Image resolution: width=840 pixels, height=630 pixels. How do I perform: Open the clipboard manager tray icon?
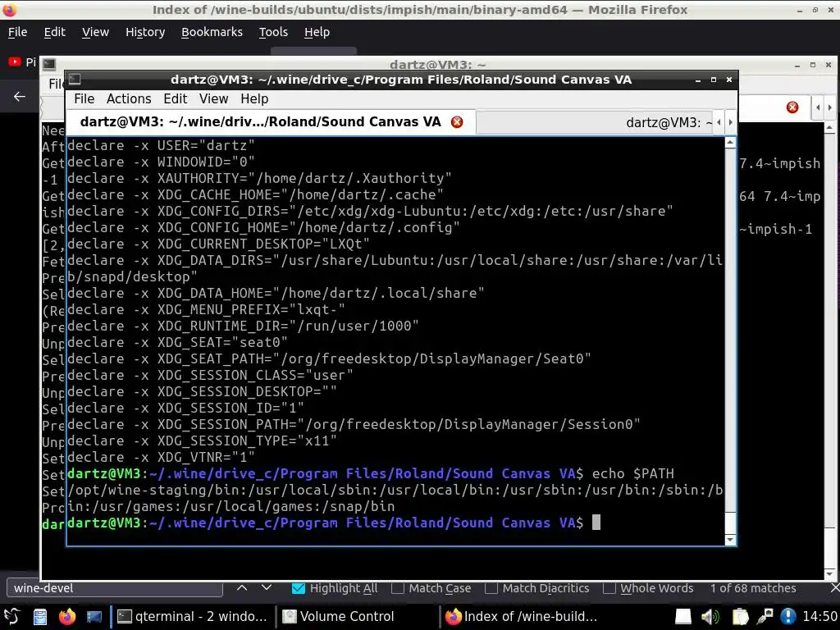[x=740, y=617]
